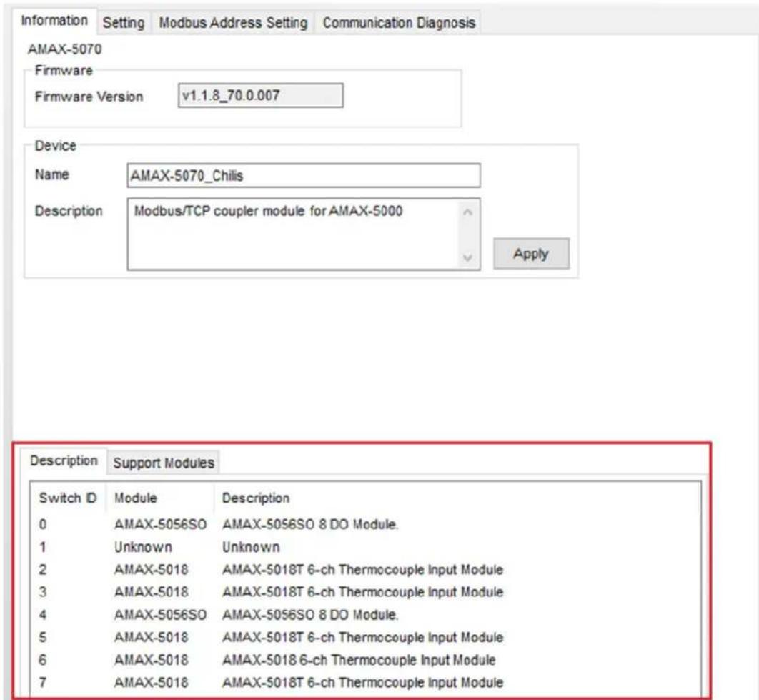Click the Description box scroll up arrow
Image resolution: width=759 pixels, height=700 pixels.
click(x=467, y=212)
